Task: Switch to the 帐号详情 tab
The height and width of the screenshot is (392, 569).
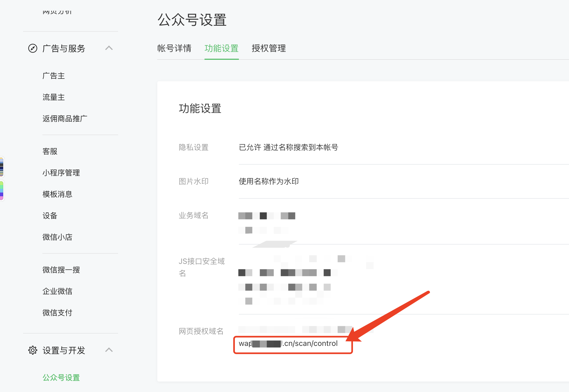Action: 174,49
